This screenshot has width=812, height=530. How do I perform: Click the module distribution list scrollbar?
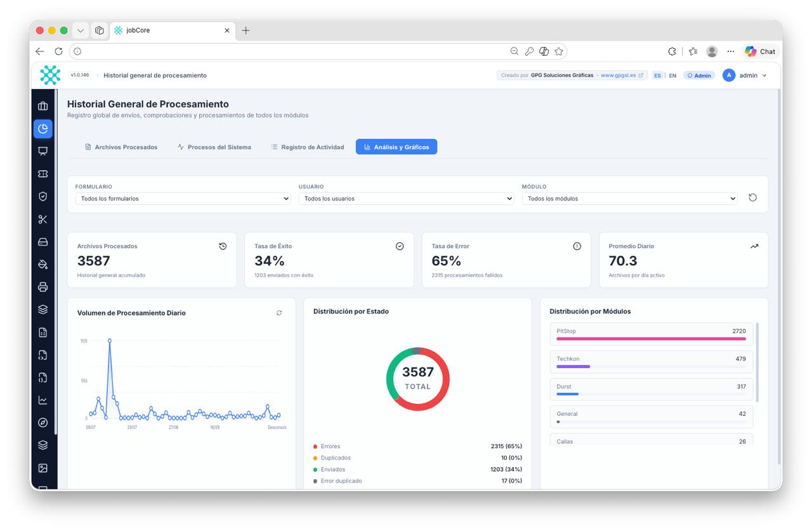(x=757, y=362)
